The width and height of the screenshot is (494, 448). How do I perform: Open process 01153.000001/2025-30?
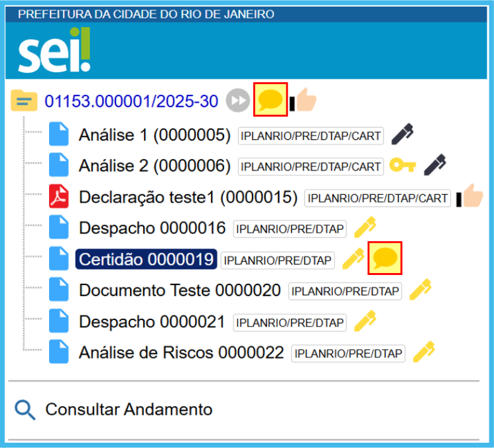(x=131, y=101)
